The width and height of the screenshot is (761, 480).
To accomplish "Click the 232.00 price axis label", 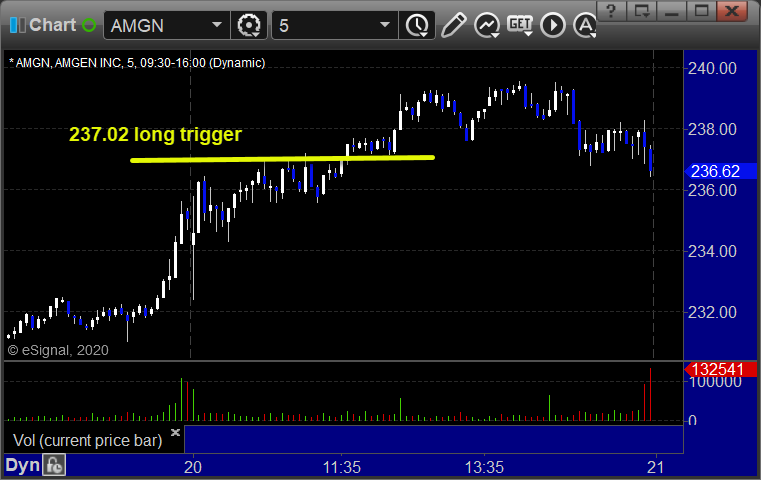I will [712, 312].
